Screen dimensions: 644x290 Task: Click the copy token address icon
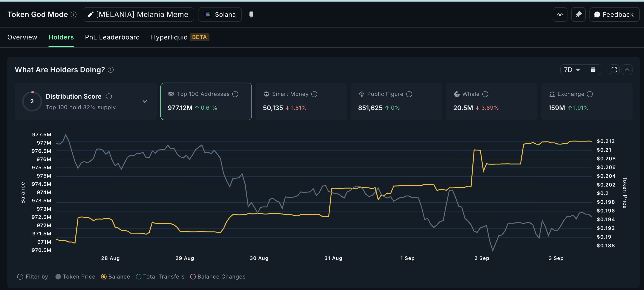[251, 14]
